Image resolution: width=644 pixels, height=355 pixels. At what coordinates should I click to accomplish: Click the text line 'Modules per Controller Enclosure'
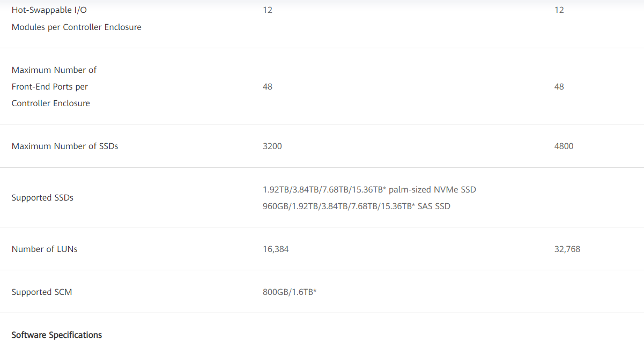point(77,27)
